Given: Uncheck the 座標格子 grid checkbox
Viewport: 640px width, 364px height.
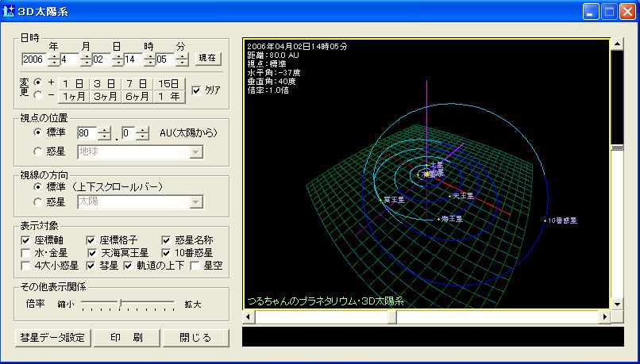Looking at the screenshot, I should coord(91,239).
